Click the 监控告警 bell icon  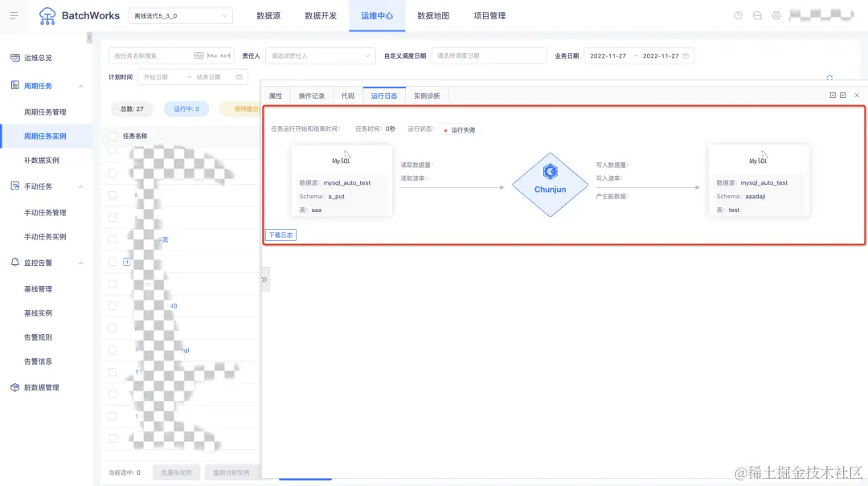click(15, 263)
